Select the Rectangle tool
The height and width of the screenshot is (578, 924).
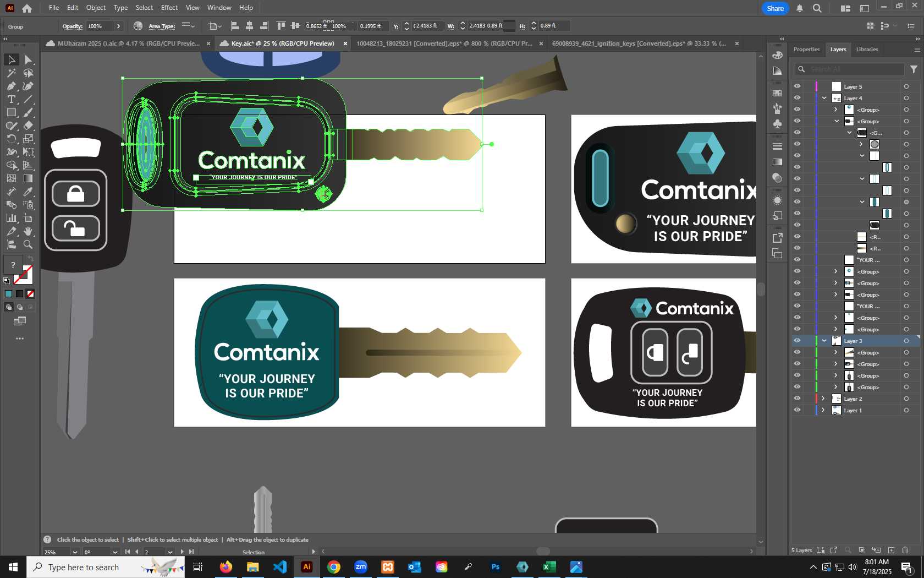pyautogui.click(x=11, y=112)
